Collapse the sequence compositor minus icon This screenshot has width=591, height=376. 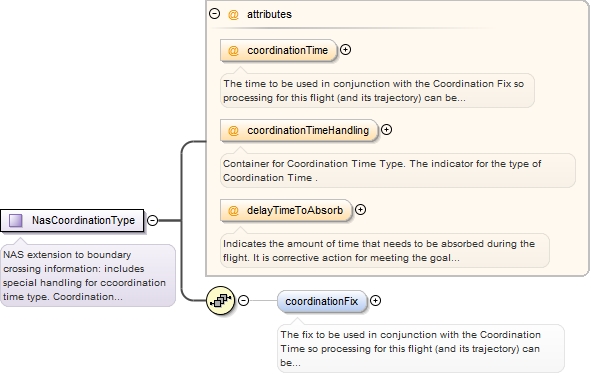point(243,300)
